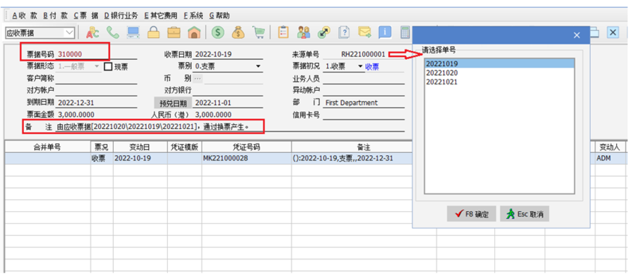Click the 凭证号码 column header
Image resolution: width=644 pixels, height=278 pixels.
click(246, 147)
